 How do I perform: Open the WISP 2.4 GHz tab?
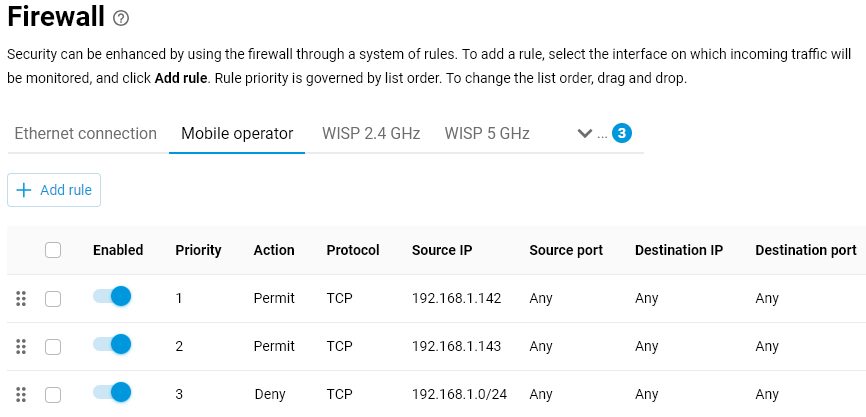pos(371,133)
